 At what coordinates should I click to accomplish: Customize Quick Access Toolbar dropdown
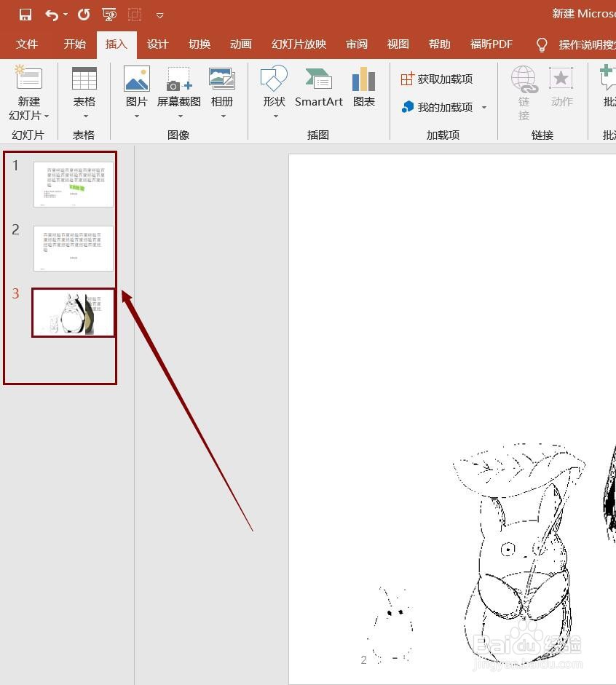tap(160, 15)
